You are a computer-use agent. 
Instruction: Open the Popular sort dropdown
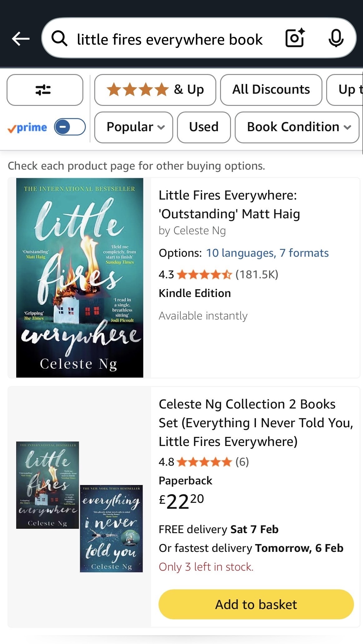[133, 127]
